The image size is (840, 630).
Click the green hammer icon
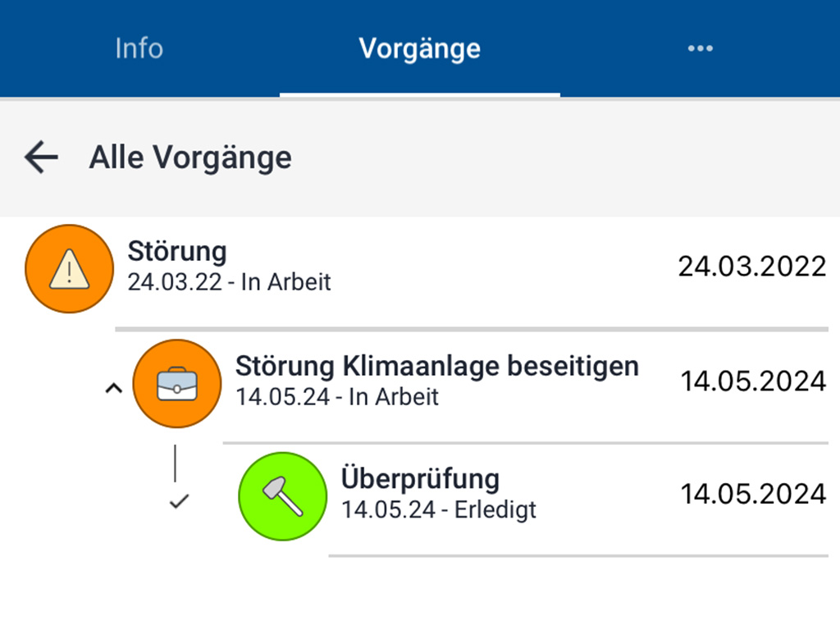pyautogui.click(x=282, y=496)
